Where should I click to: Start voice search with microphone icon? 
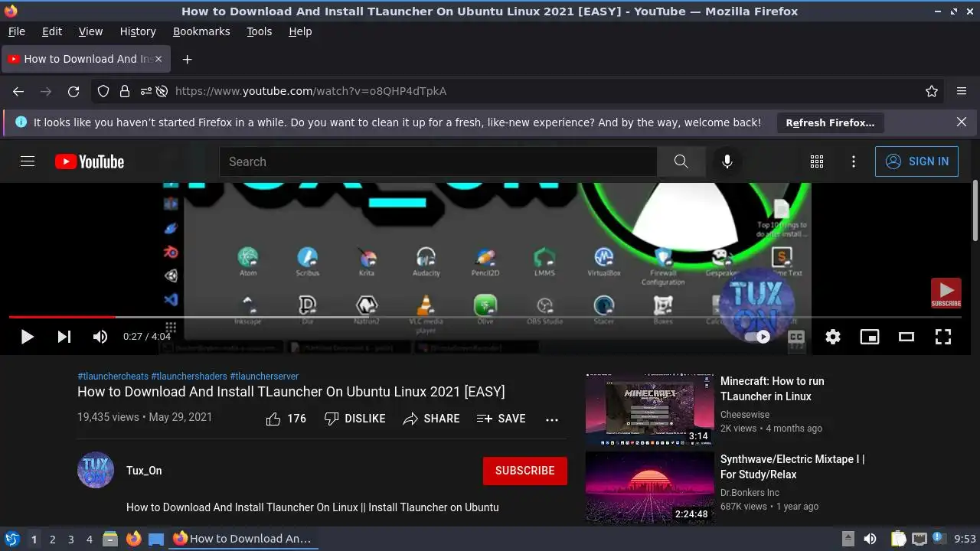pos(727,161)
